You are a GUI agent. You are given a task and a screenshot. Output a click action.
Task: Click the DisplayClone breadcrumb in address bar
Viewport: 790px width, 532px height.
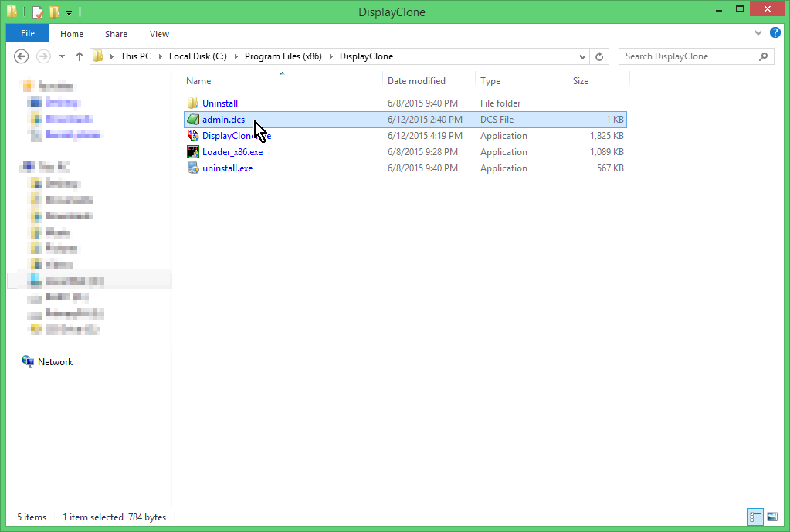coord(366,56)
